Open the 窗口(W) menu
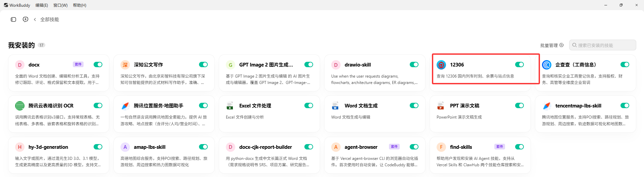Viewport: 644px width, 177px height. pyautogui.click(x=60, y=5)
